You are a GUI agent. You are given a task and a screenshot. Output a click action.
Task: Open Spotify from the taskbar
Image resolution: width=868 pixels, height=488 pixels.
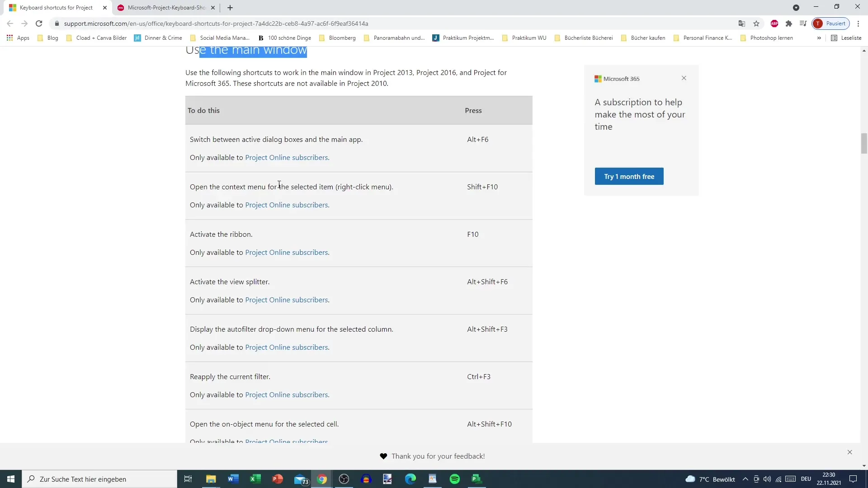click(x=454, y=479)
